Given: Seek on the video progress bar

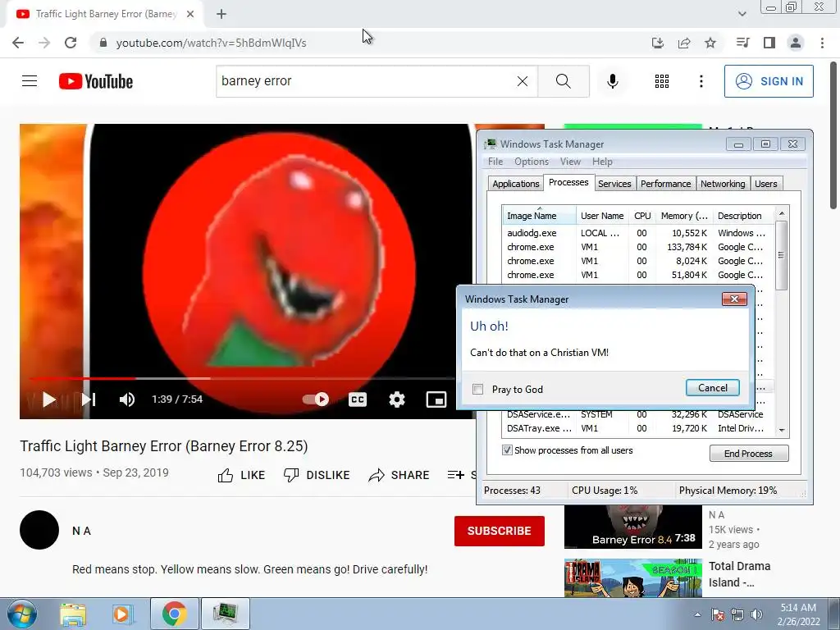Looking at the screenshot, I should tap(241, 378).
